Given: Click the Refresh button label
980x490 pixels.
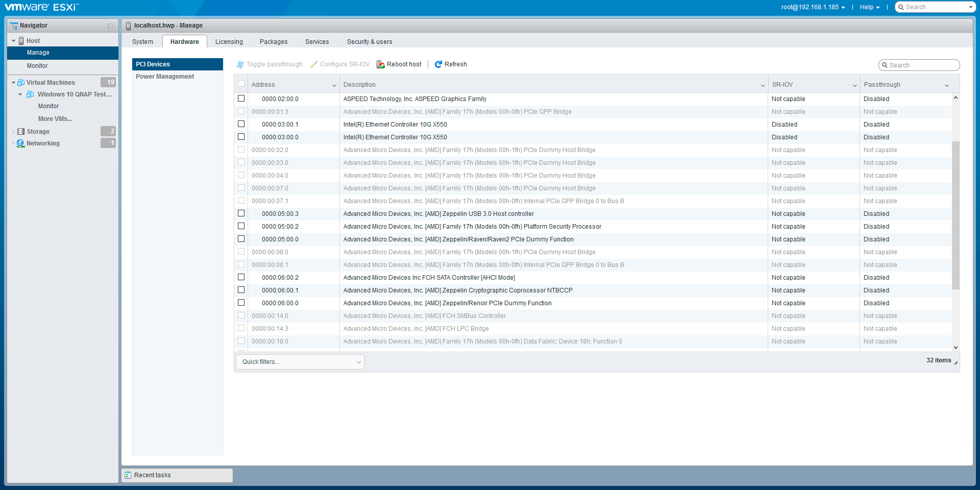Looking at the screenshot, I should pos(456,64).
